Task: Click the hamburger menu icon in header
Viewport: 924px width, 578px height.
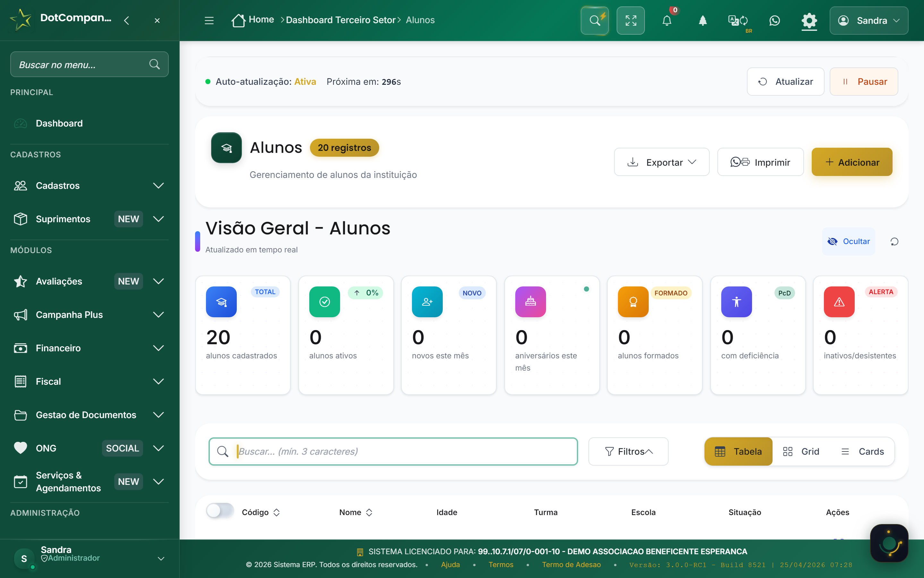Action: click(x=209, y=20)
